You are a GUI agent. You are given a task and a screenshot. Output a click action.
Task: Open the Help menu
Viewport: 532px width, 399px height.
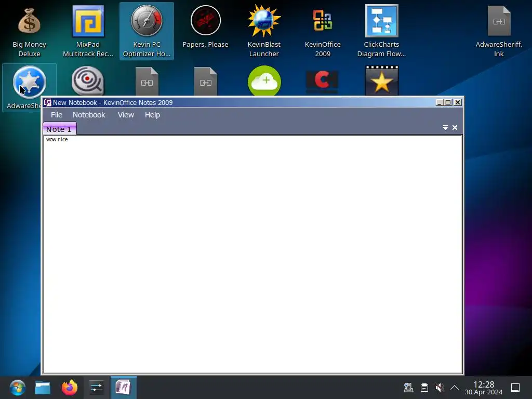pyautogui.click(x=152, y=115)
